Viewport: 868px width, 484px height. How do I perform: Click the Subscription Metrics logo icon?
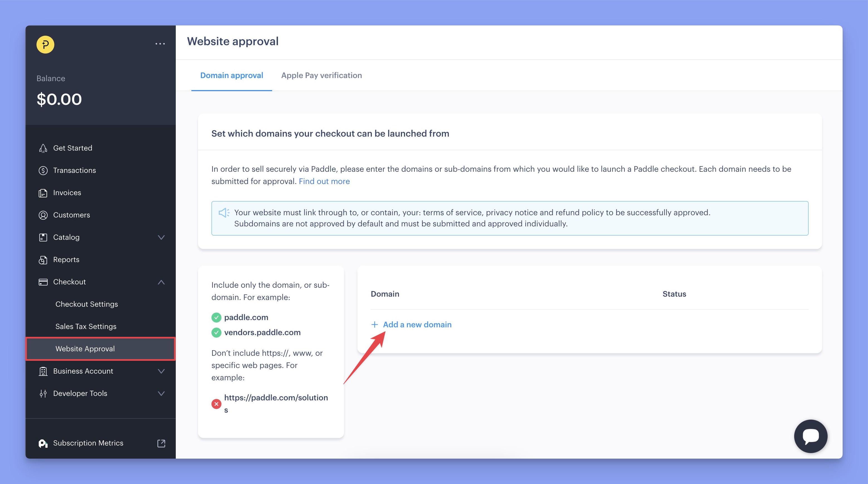(x=43, y=443)
